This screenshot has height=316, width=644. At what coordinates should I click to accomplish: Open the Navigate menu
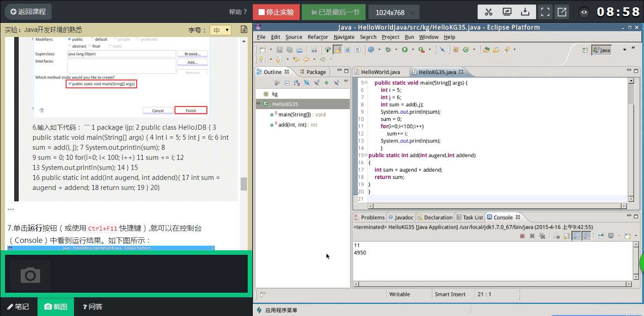pyautogui.click(x=344, y=37)
